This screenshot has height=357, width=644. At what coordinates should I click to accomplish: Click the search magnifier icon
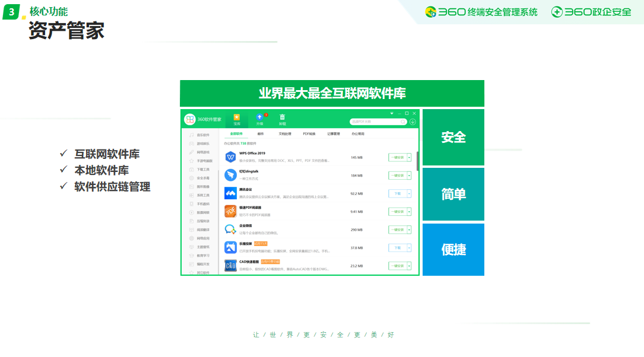point(403,122)
